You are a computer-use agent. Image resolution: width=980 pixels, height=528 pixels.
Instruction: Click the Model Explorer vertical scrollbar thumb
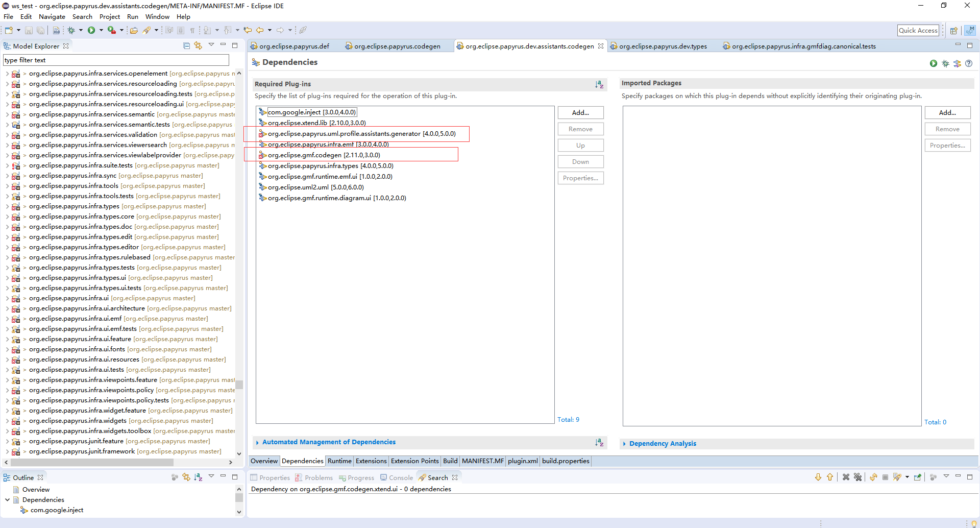[239, 385]
